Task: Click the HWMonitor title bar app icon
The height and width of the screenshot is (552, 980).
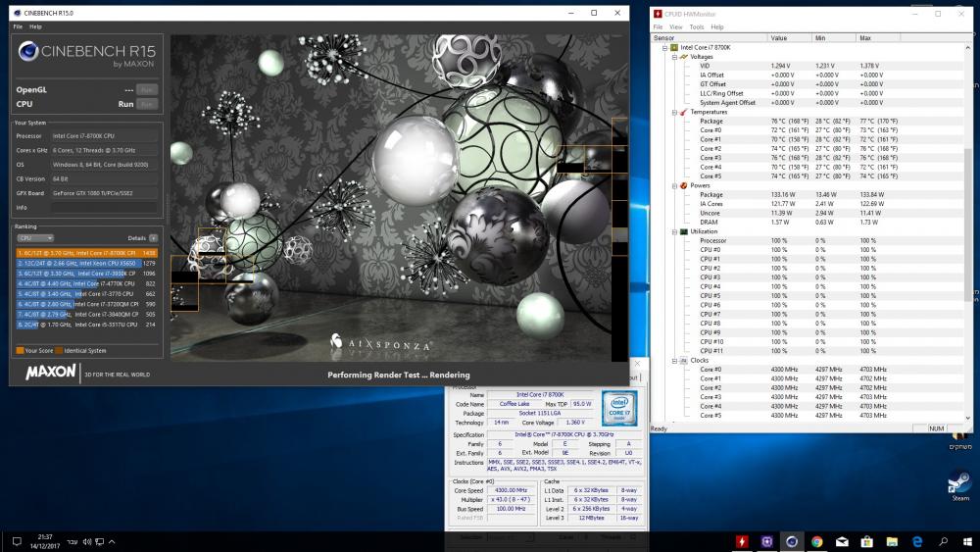Action: tap(658, 14)
